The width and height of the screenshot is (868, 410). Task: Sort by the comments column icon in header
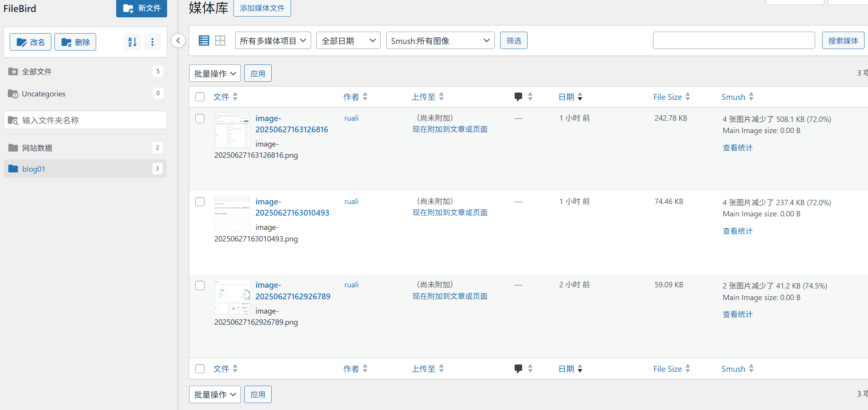pos(518,97)
